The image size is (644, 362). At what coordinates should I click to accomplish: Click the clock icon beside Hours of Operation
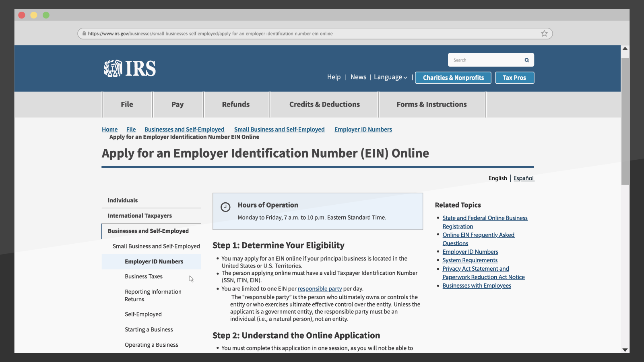click(225, 207)
